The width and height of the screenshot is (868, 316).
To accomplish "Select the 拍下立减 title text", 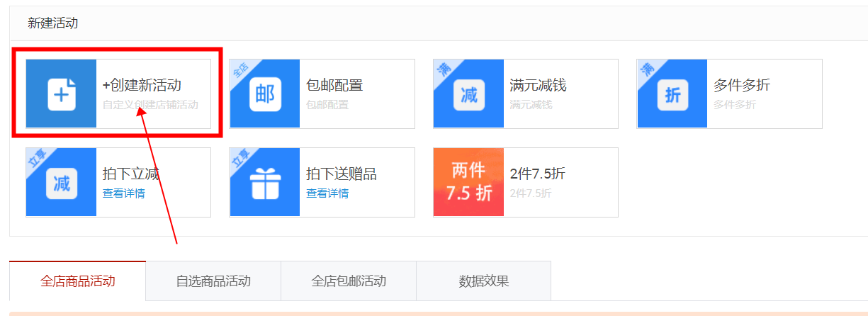I will 131,174.
